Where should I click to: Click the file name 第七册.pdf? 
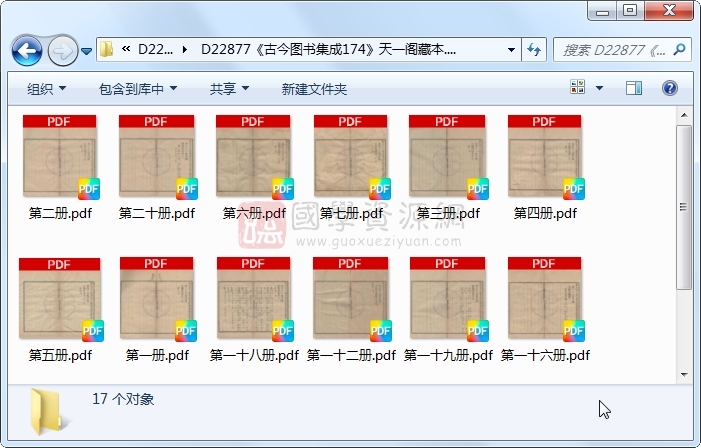[x=351, y=213]
